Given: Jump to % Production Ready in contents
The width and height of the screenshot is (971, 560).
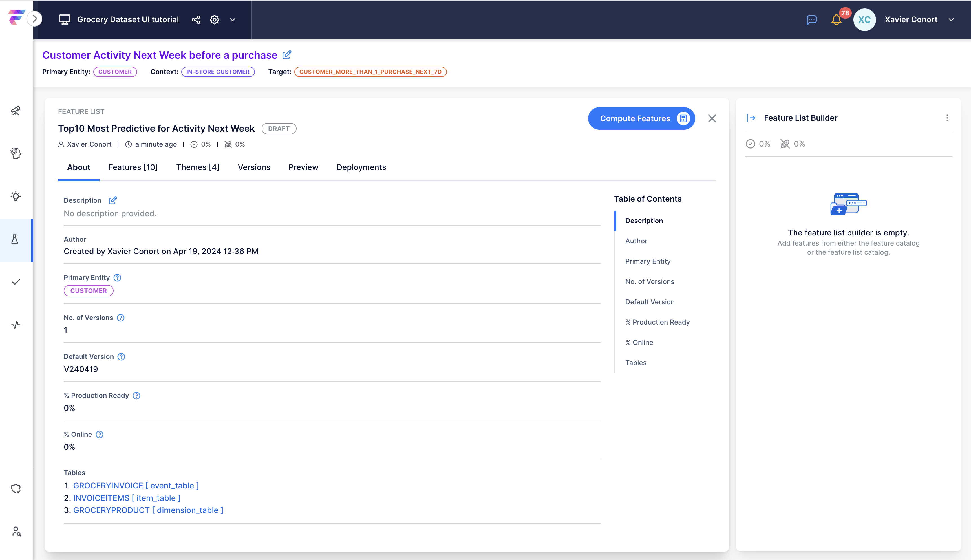Looking at the screenshot, I should [657, 322].
